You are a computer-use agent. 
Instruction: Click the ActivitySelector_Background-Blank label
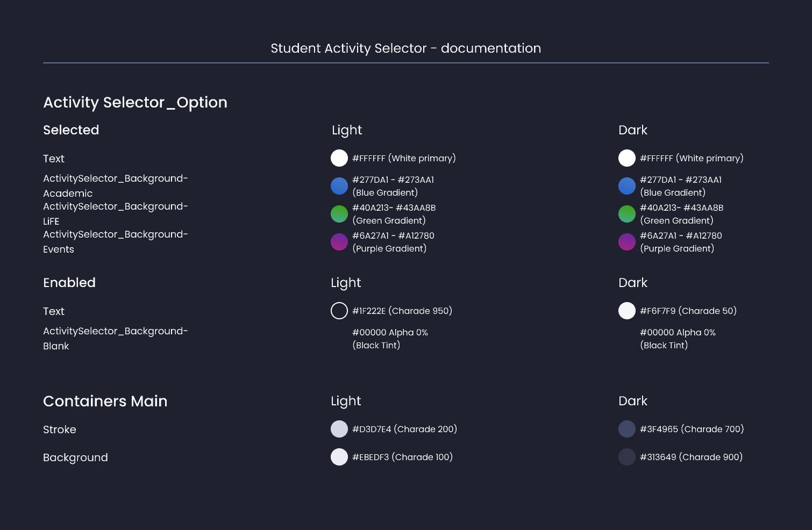click(116, 338)
